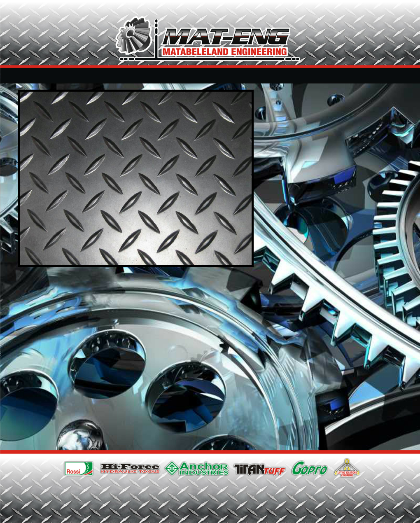Click the Gopro brand logo

(x=310, y=469)
